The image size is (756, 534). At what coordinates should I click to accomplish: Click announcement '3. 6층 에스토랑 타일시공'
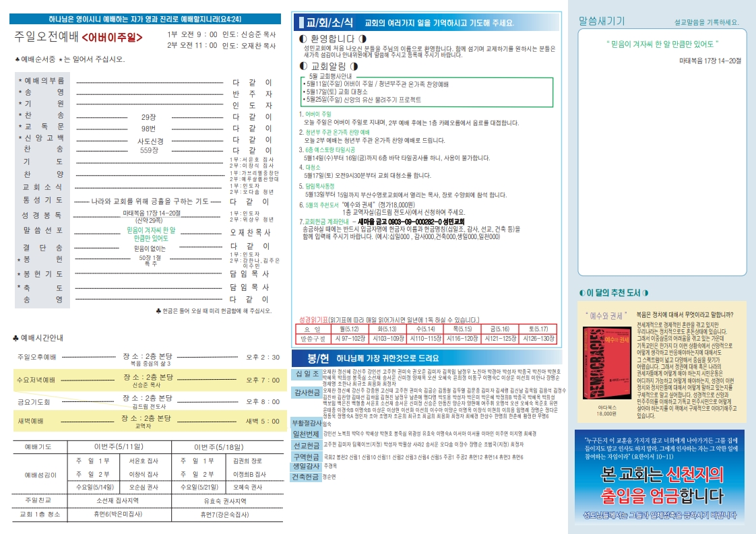327,150
